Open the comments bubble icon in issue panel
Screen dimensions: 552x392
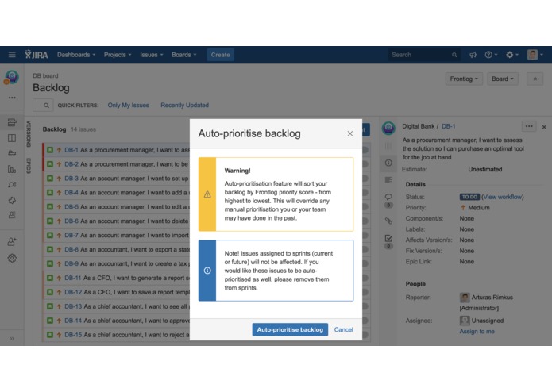[x=388, y=197]
